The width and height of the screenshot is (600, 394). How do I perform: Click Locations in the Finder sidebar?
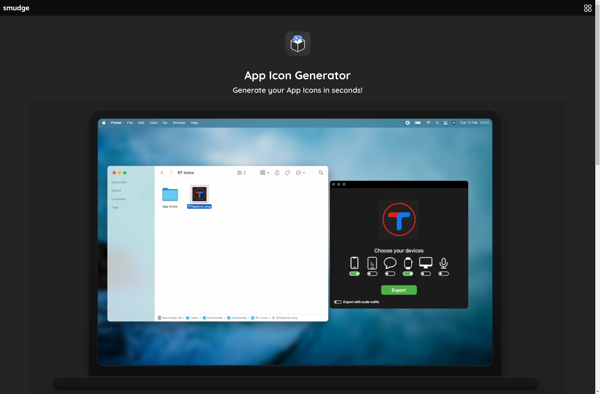tap(119, 199)
